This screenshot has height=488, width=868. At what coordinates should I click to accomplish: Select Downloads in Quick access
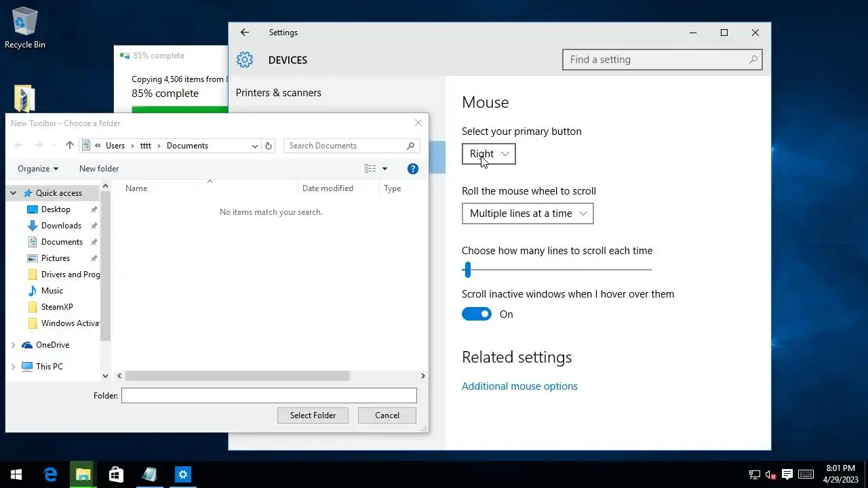[61, 226]
